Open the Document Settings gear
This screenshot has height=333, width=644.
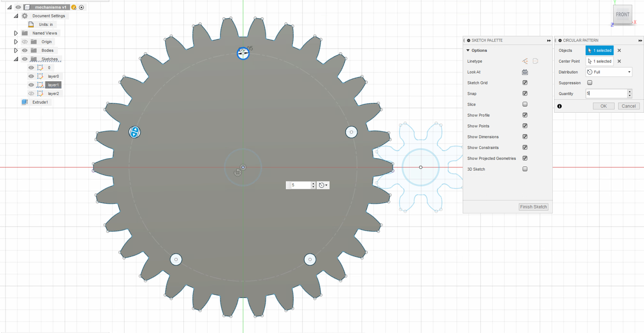25,16
